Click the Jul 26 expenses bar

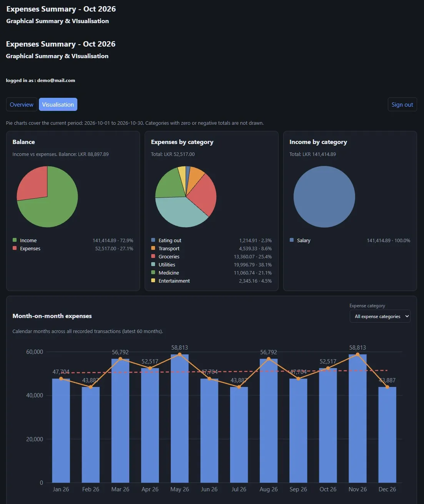click(239, 435)
